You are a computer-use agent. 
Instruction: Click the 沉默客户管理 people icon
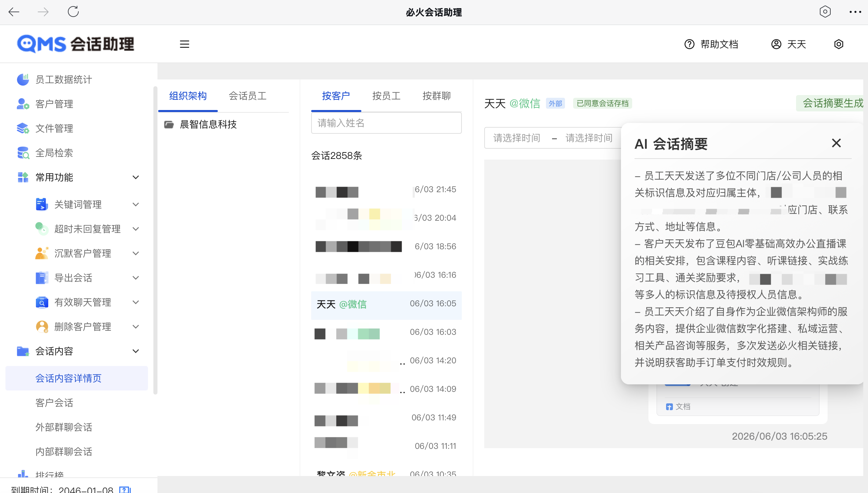[x=42, y=253]
